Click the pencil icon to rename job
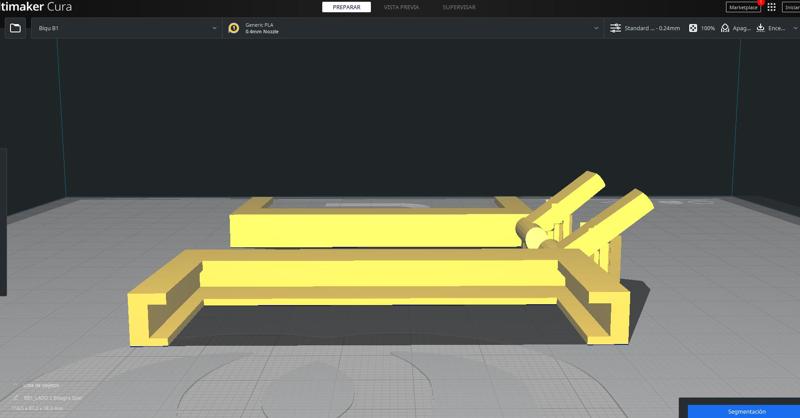This screenshot has height=418, width=800. click(x=16, y=398)
